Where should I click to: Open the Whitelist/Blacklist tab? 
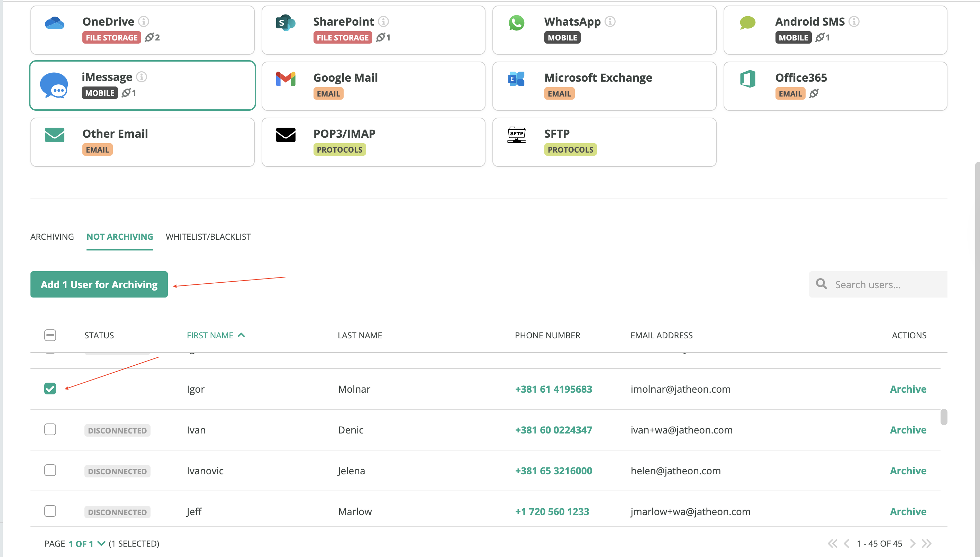(x=208, y=237)
